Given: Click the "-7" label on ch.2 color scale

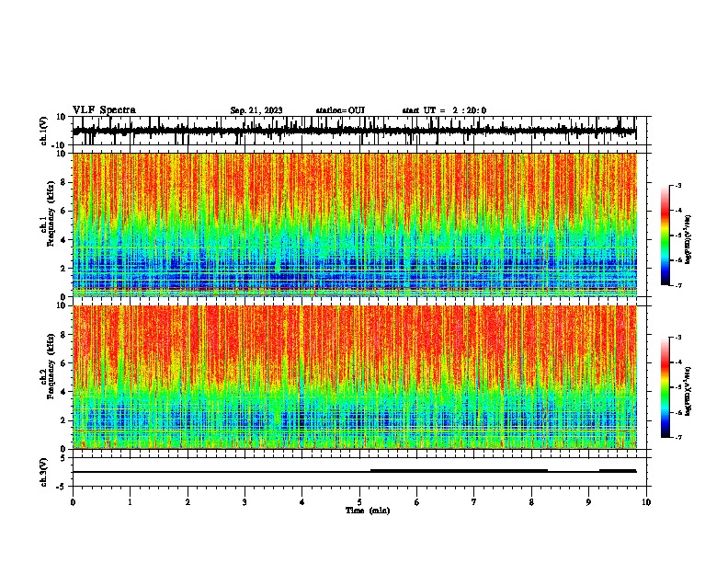Looking at the screenshot, I should point(678,437).
